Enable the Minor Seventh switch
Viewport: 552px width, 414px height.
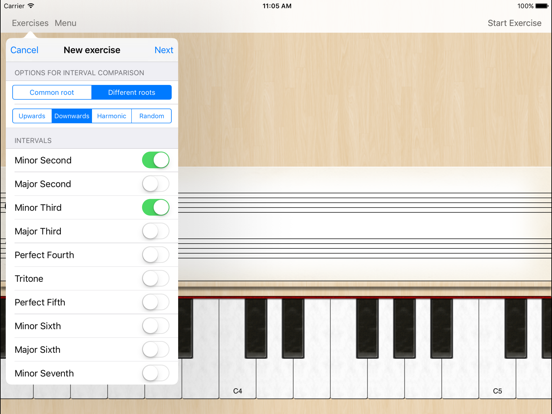tap(156, 373)
